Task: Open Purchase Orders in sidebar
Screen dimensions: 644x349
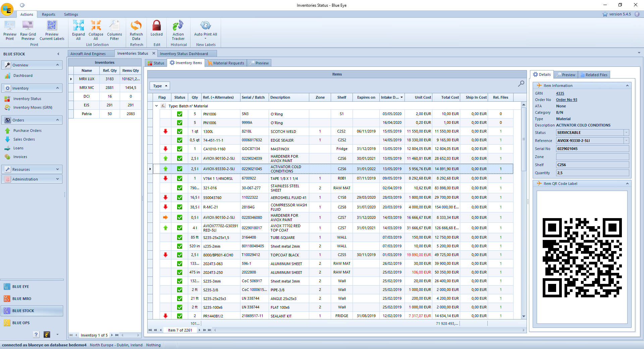Action: pos(28,131)
